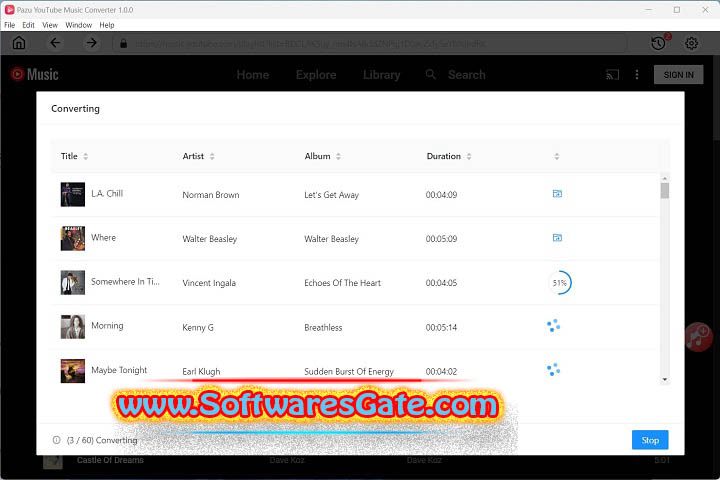Open the settings gear icon
Screen dimensions: 720x480
tap(692, 43)
